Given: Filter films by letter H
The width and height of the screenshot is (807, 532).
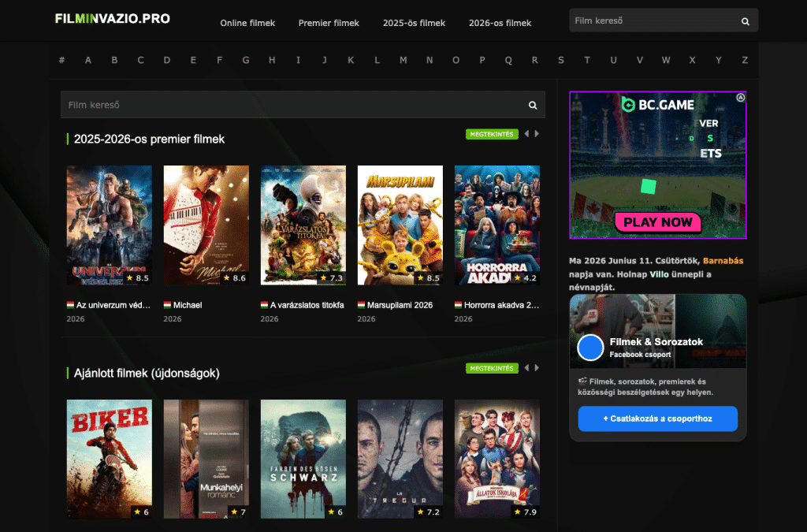Looking at the screenshot, I should pos(272,60).
